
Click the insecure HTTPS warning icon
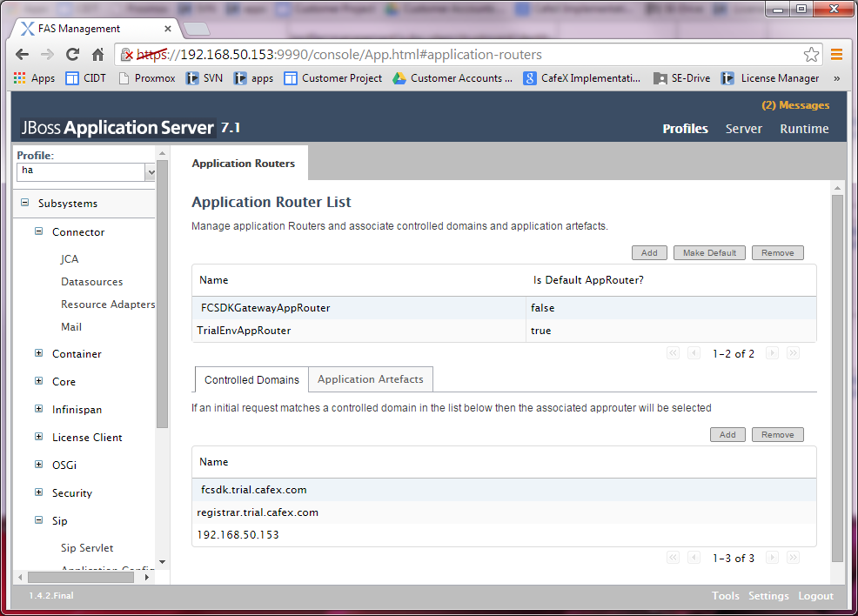click(x=127, y=54)
